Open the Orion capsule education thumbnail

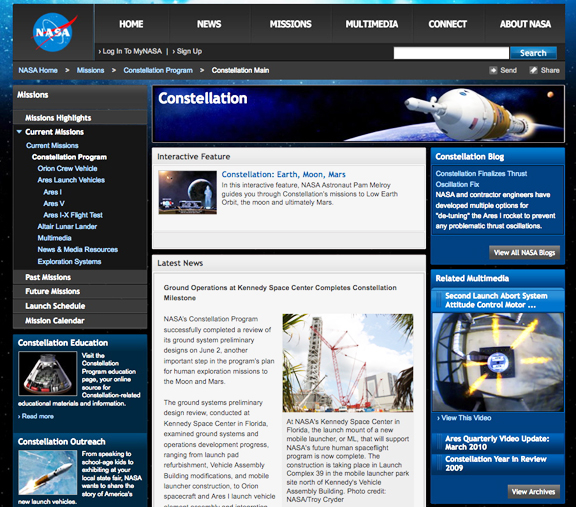click(48, 374)
